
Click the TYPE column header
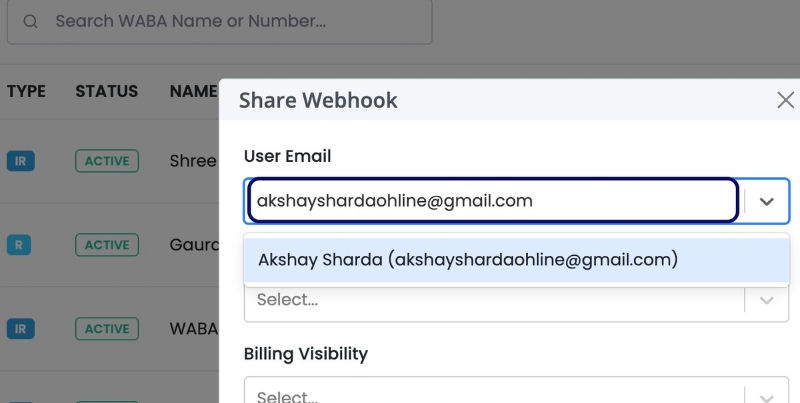click(26, 91)
